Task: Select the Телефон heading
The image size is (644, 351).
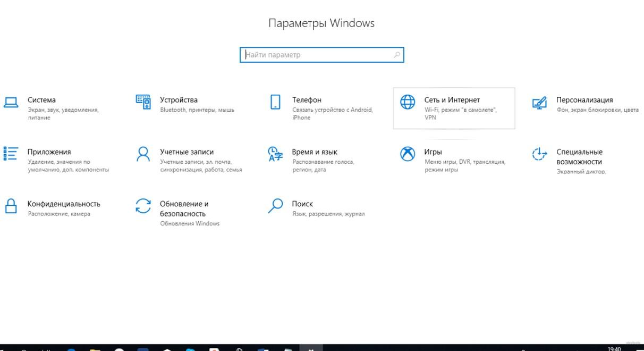Action: tap(307, 100)
